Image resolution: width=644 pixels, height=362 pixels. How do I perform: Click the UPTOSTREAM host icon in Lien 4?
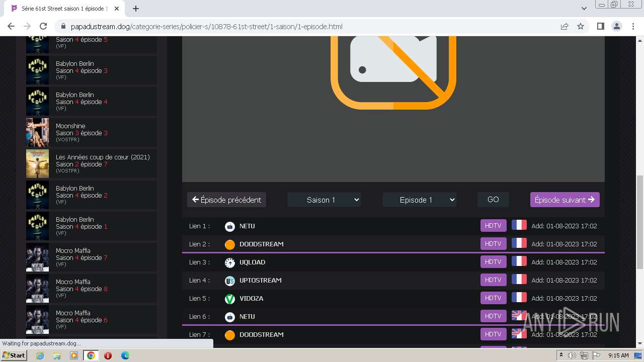[230, 281]
